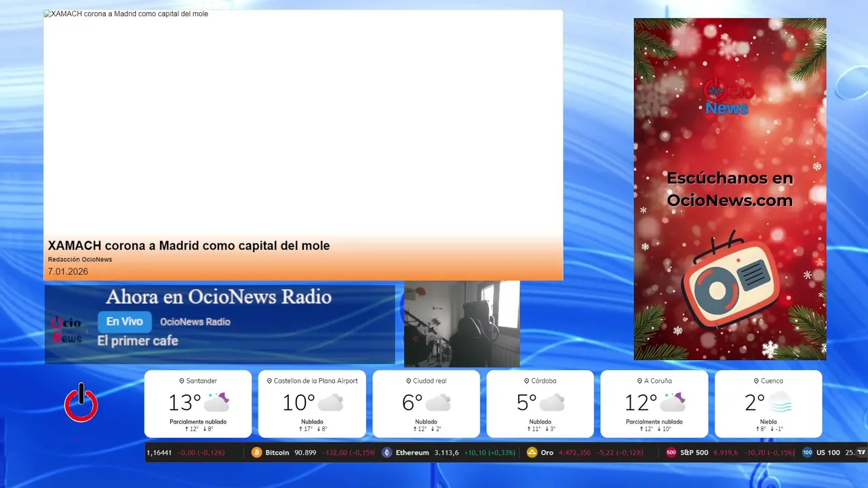868x488 pixels.
Task: Click the Redacción OcioNews author line
Action: pyautogui.click(x=80, y=260)
